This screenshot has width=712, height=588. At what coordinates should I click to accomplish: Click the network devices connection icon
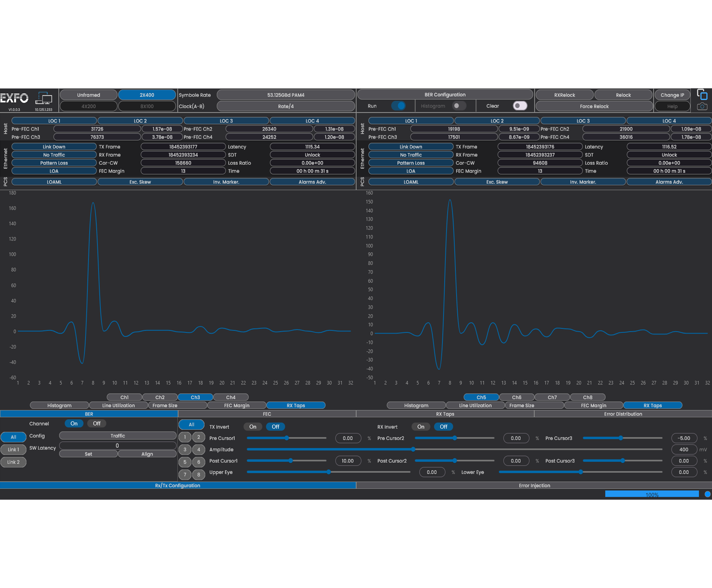[x=44, y=98]
